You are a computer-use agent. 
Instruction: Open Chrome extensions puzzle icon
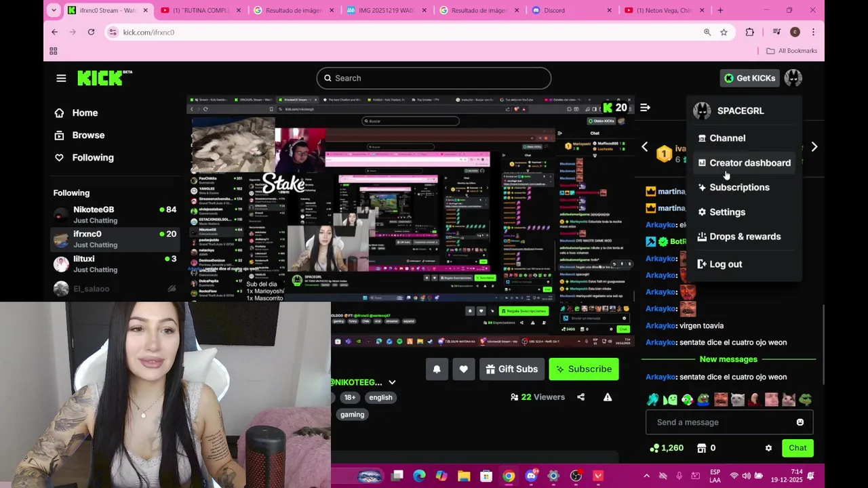click(x=749, y=32)
